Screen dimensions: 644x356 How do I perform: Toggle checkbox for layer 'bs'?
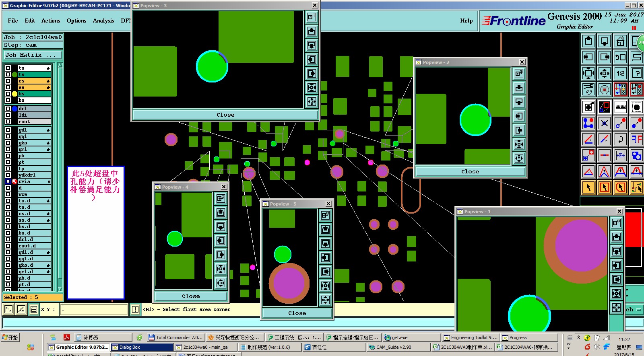point(8,94)
